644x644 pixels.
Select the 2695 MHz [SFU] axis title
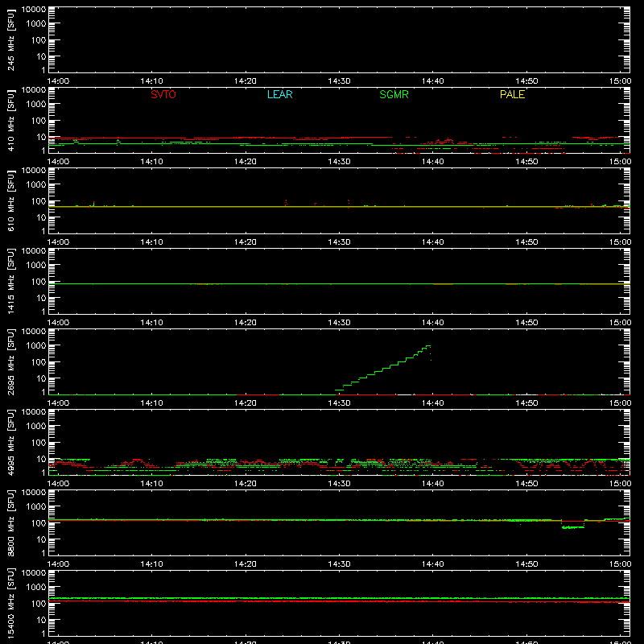(x=11, y=361)
